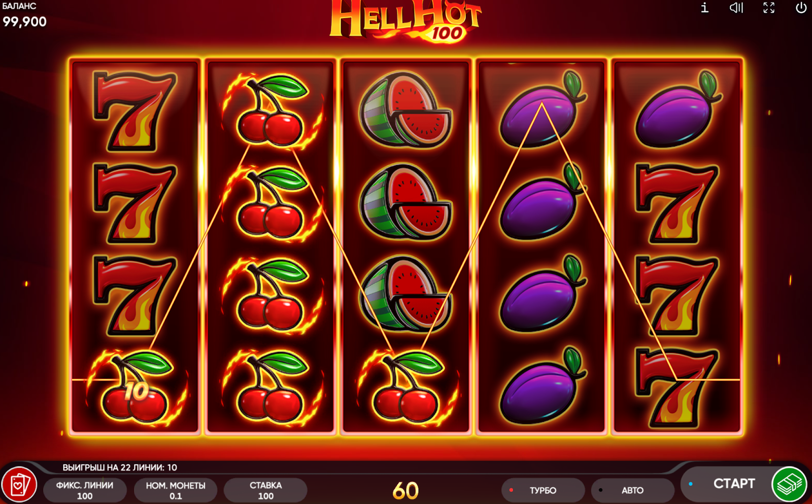The width and height of the screenshot is (812, 504).
Task: Click the power exit icon
Action: (801, 8)
